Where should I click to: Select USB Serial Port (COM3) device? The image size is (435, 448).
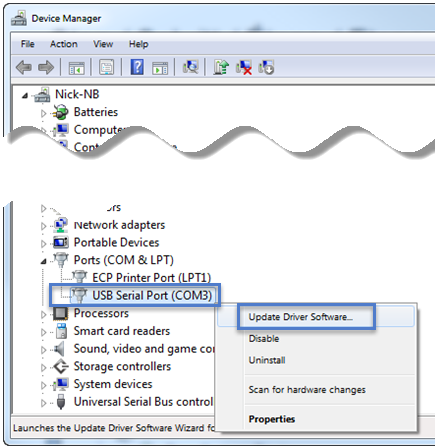(152, 295)
